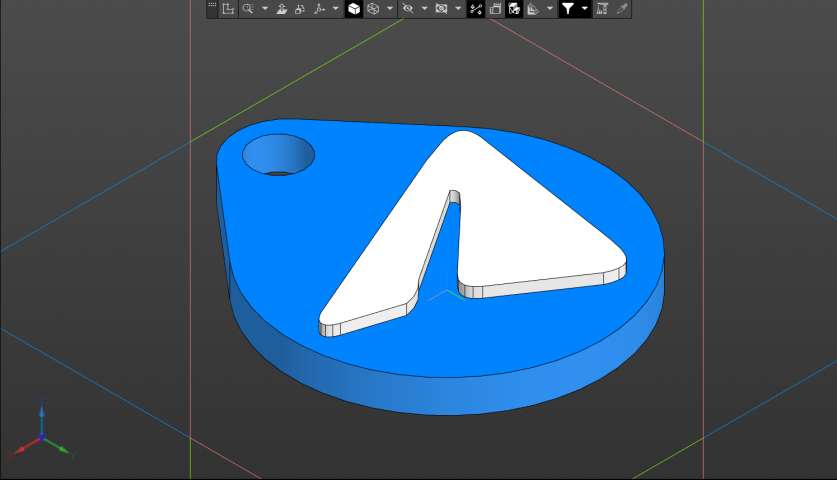
Task: Expand the layered planes dropdown arrow
Action: (550, 9)
